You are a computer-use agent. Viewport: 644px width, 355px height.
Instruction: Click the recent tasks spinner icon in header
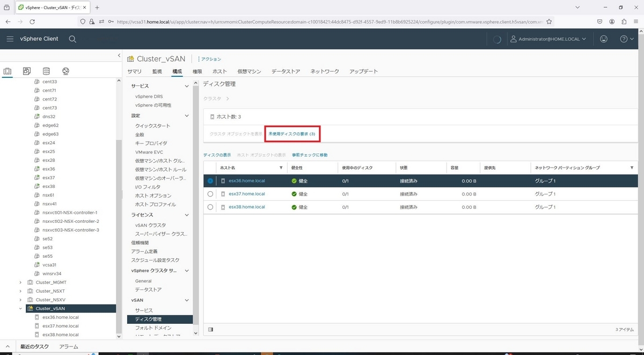497,39
